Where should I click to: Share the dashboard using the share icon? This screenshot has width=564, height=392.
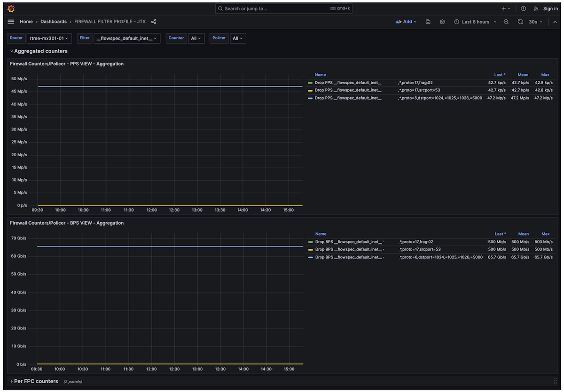coord(154,22)
